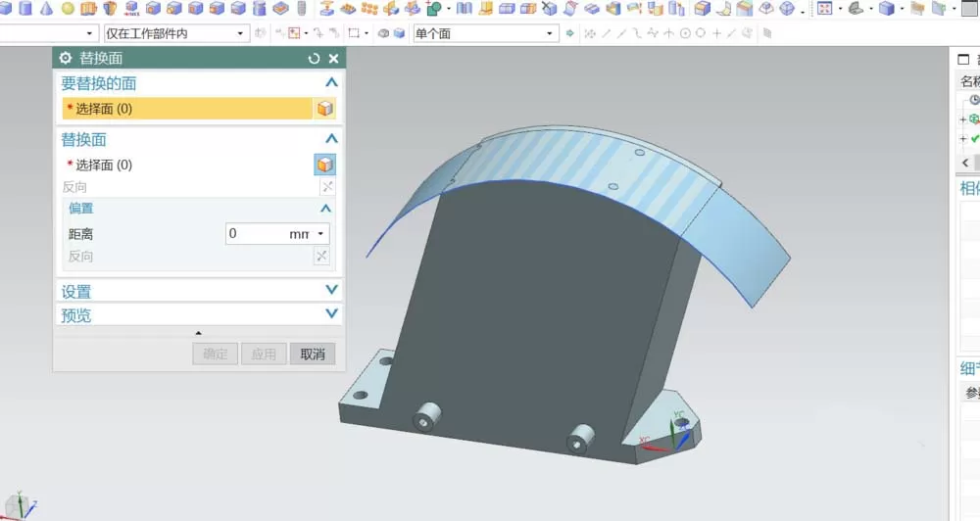This screenshot has width=980, height=521.
Task: Select the Cone primitive tool
Action: [46, 8]
